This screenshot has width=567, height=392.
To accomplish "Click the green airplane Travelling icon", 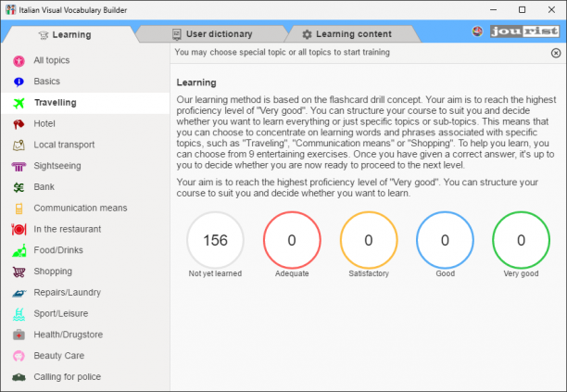I will (x=19, y=103).
